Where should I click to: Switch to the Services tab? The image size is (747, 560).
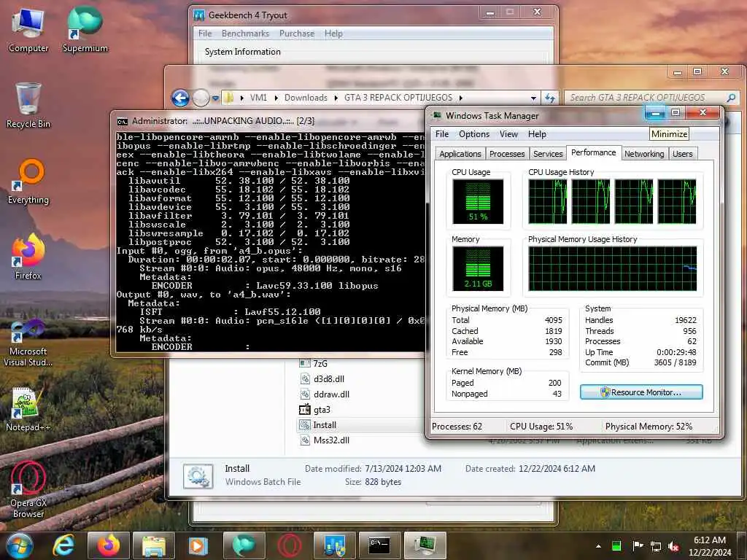pos(548,154)
